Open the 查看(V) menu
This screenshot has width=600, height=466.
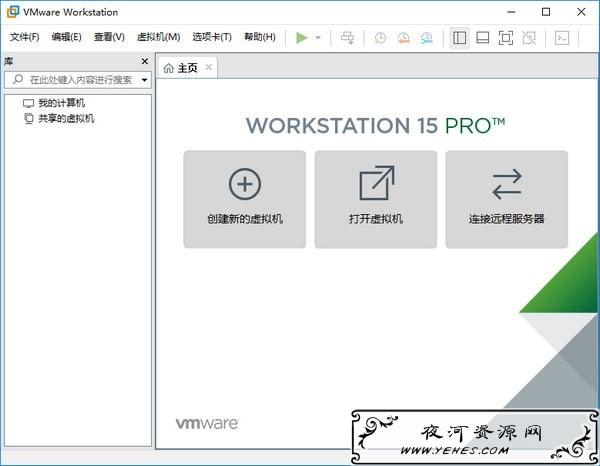click(x=109, y=37)
